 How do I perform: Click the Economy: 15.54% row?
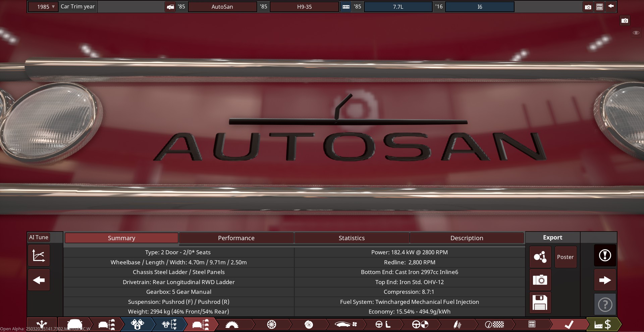click(410, 312)
